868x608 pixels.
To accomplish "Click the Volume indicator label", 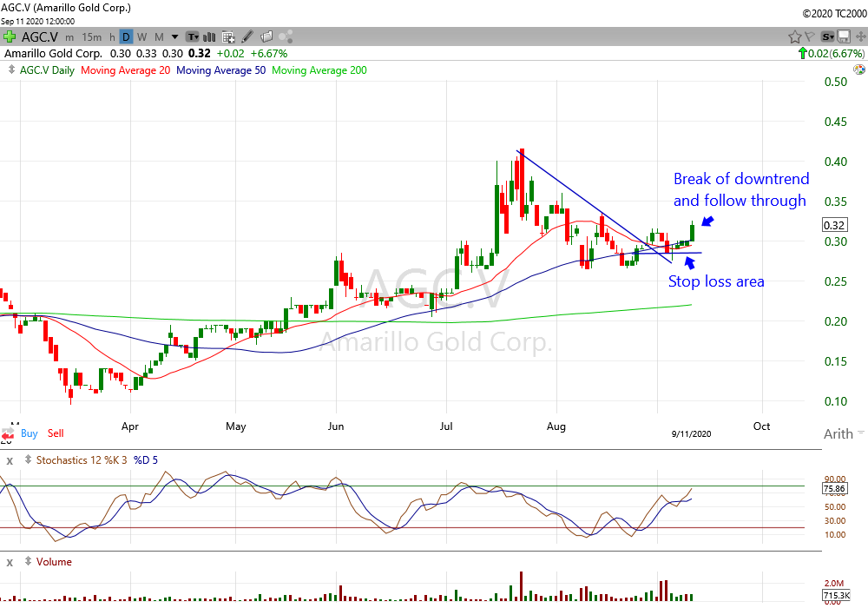I will point(54,562).
